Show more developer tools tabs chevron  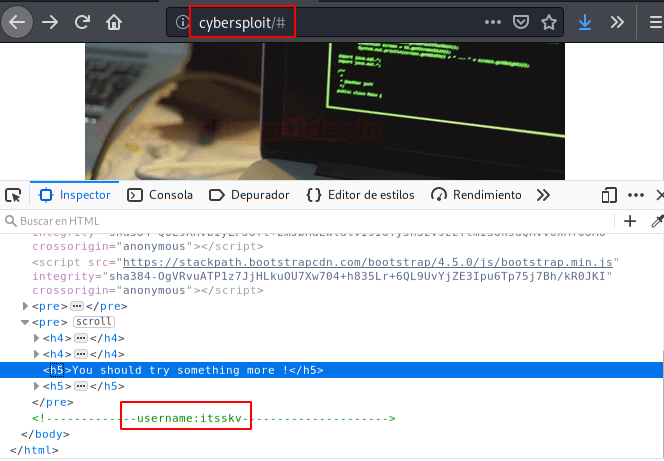pyautogui.click(x=543, y=195)
